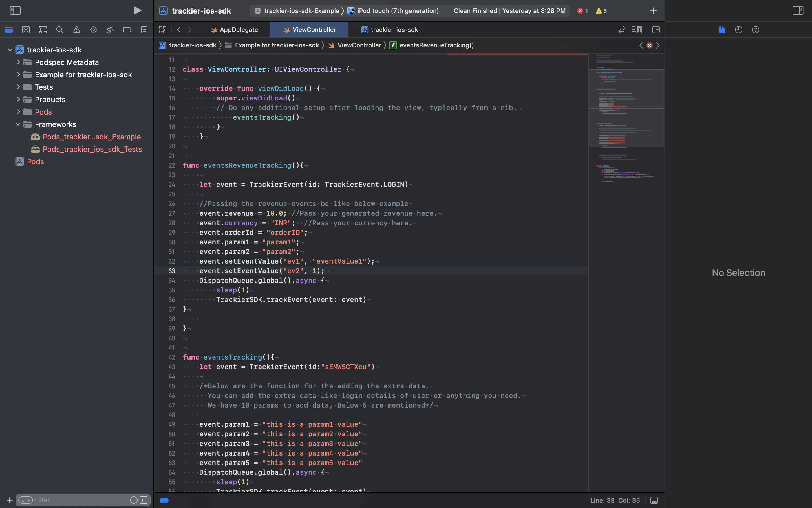Go back in editor history

(179, 30)
